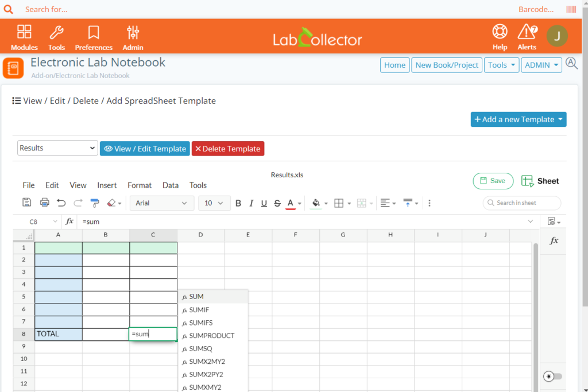Image resolution: width=588 pixels, height=392 pixels.
Task: Click the orange search magnifier icon
Action: [x=8, y=9]
